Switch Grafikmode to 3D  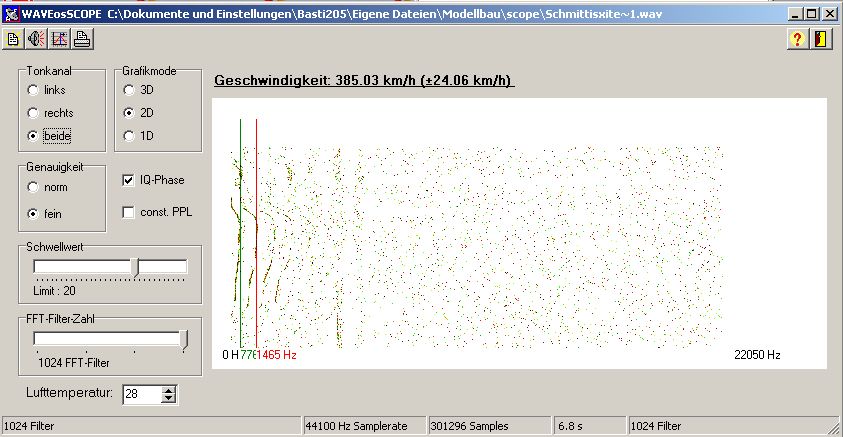coord(129,90)
